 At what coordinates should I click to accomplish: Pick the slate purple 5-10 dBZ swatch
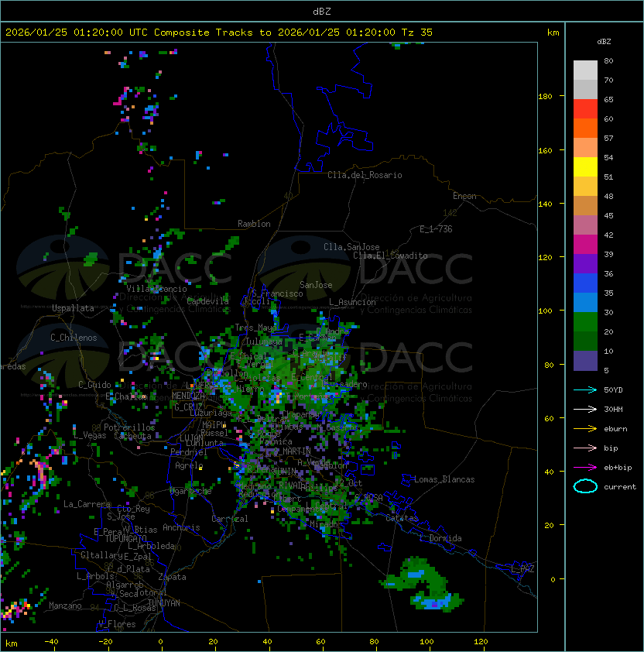coord(585,361)
